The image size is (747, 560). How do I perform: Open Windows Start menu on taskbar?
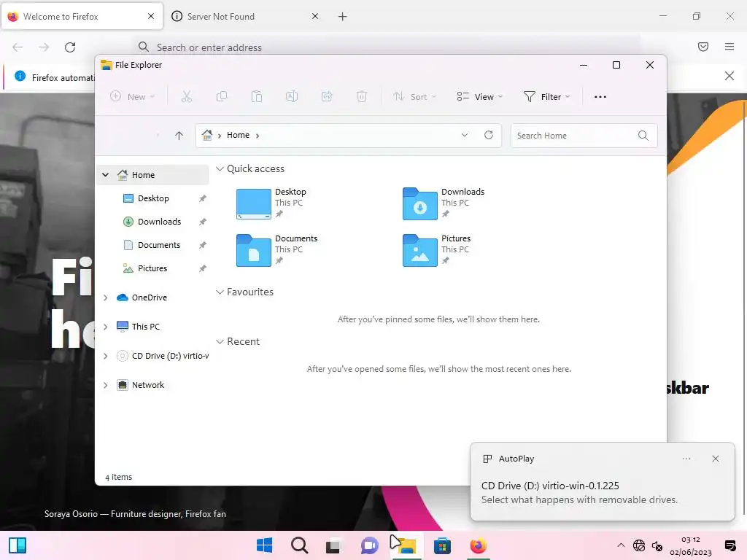[x=264, y=545]
